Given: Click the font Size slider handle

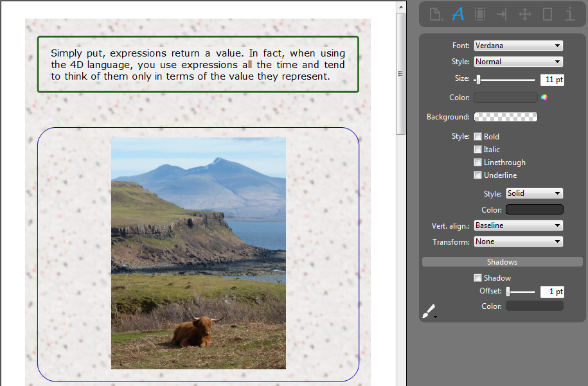Looking at the screenshot, I should point(478,80).
